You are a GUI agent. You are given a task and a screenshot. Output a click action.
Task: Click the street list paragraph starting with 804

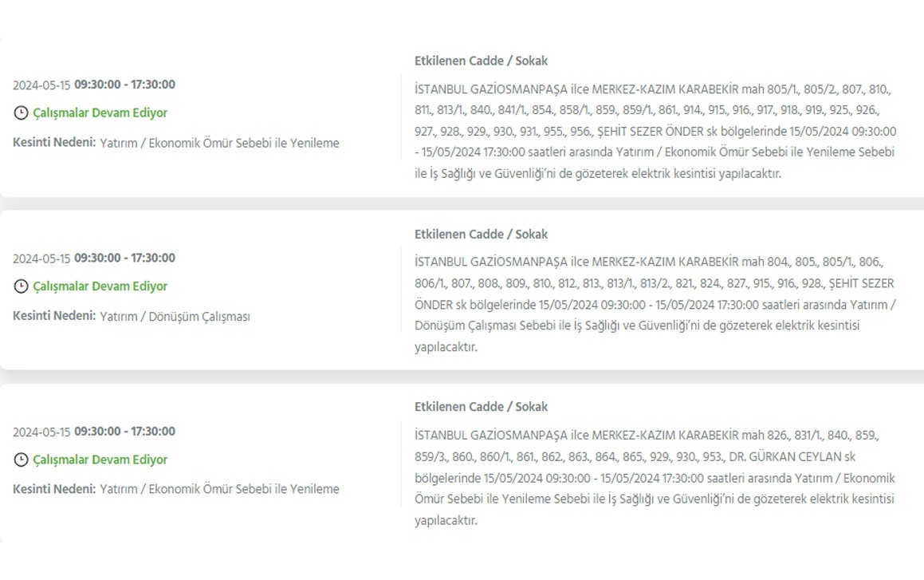[x=654, y=304]
